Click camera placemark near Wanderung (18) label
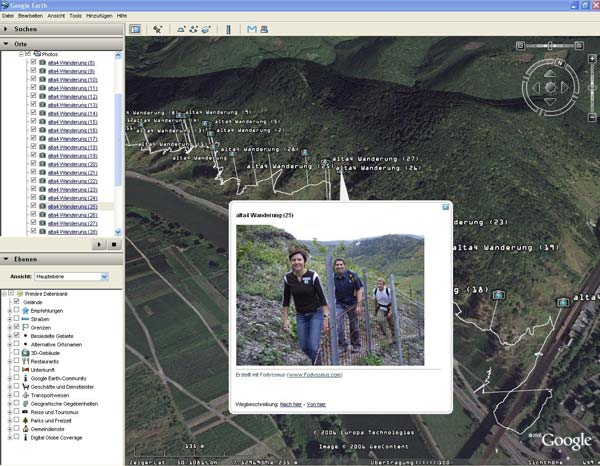The width and height of the screenshot is (600, 466). tap(498, 295)
